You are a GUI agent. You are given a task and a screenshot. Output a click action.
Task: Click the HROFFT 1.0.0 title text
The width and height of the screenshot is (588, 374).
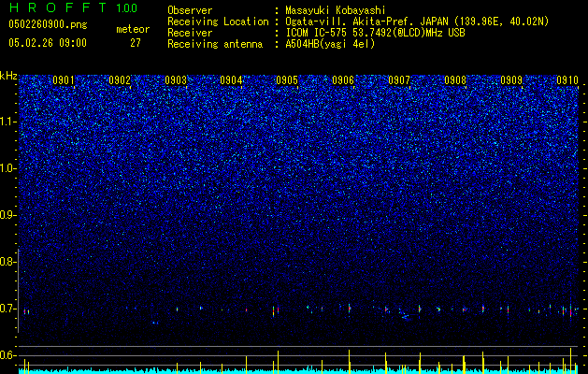coord(74,7)
